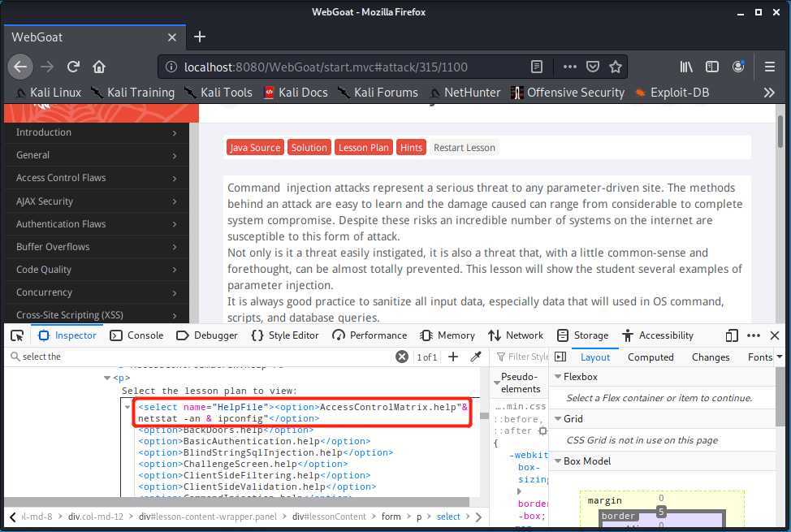This screenshot has width=791, height=532.
Task: Bookmark this page with the star icon
Action: click(x=616, y=67)
